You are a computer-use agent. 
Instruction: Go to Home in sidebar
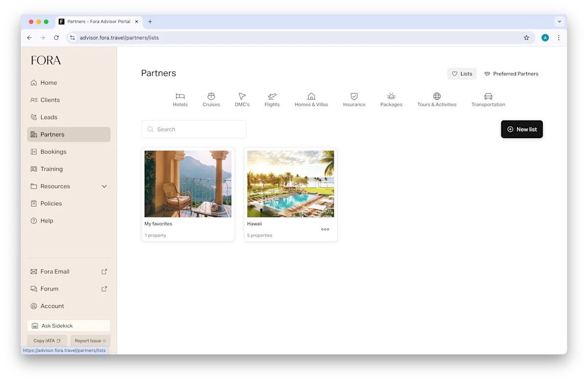click(x=69, y=83)
